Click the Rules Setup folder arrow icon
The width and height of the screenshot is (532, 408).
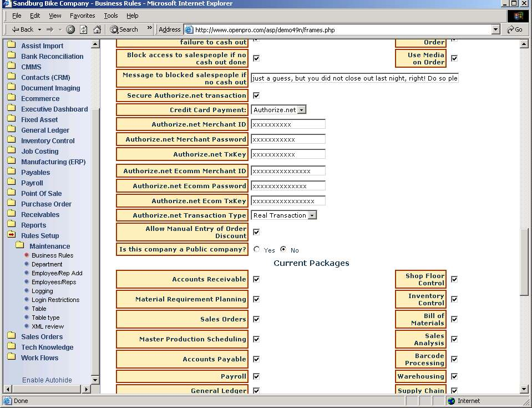[11, 235]
